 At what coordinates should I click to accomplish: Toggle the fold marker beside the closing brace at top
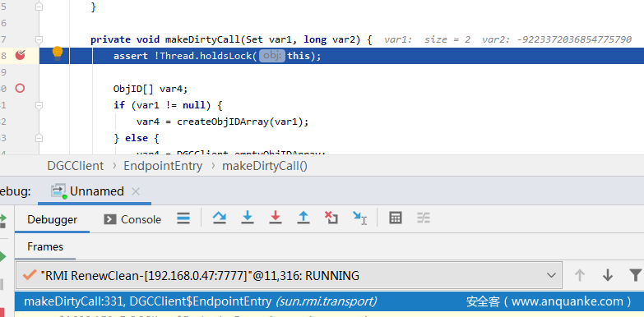pyautogui.click(x=39, y=7)
